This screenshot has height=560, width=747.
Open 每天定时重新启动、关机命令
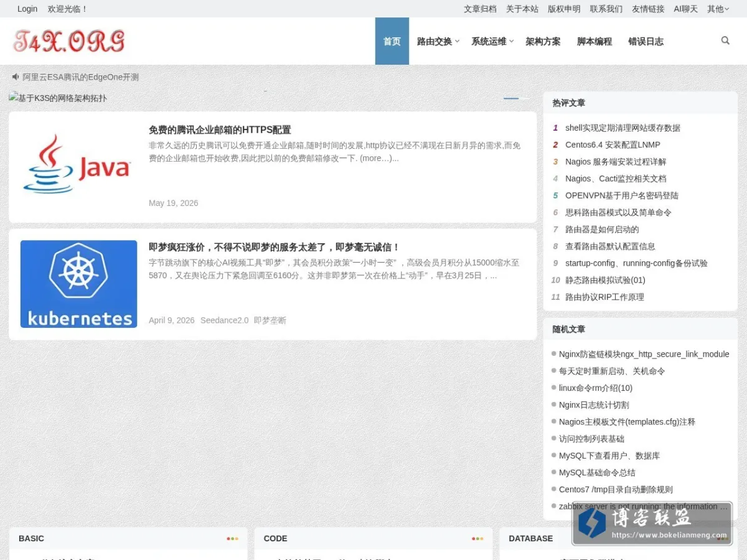(612, 371)
